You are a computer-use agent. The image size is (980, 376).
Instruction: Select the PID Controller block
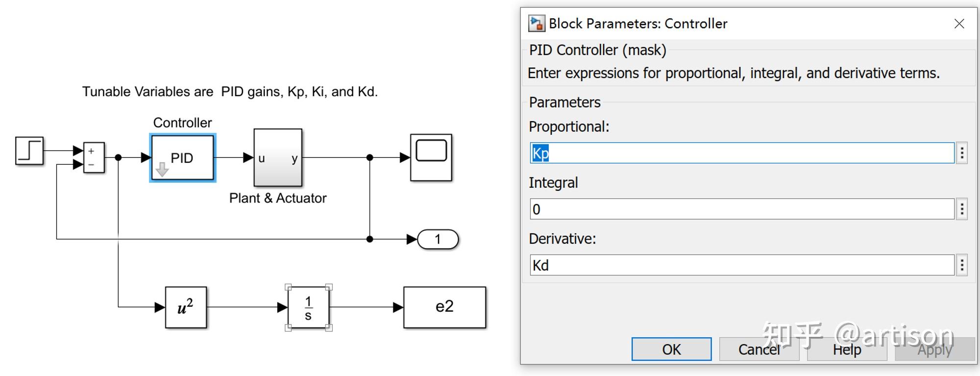(182, 157)
